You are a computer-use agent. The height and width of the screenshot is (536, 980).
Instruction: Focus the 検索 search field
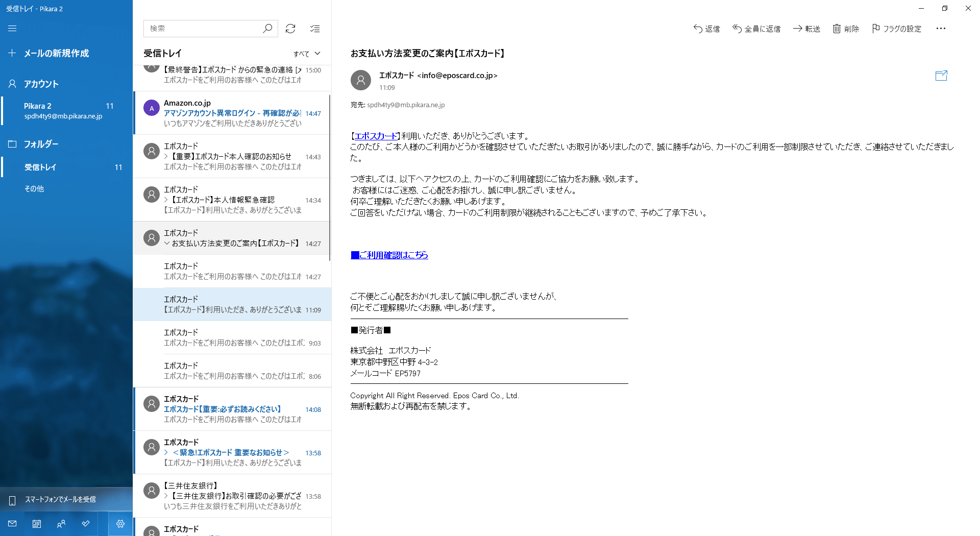(x=204, y=29)
